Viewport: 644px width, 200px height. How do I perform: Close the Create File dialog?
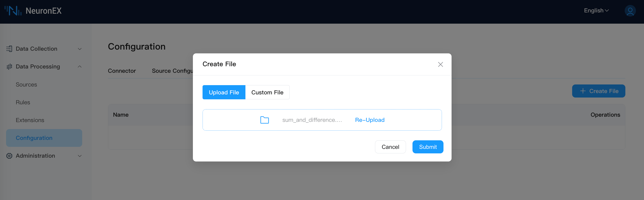[440, 64]
